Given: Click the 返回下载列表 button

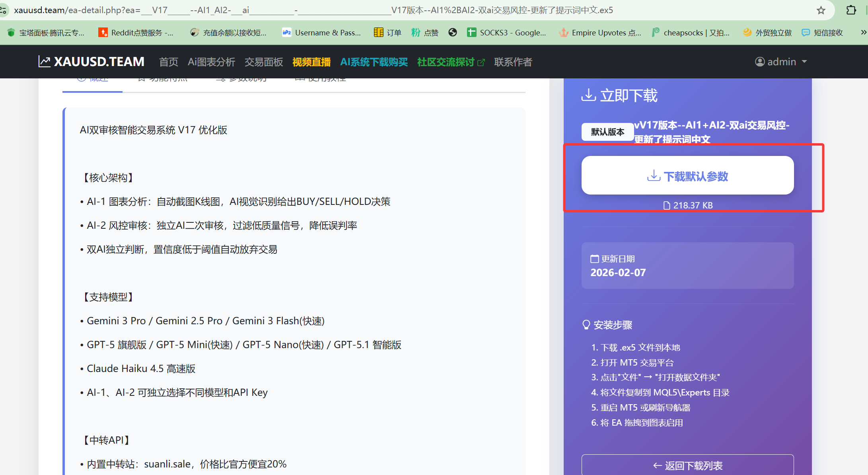Looking at the screenshot, I should [687, 465].
